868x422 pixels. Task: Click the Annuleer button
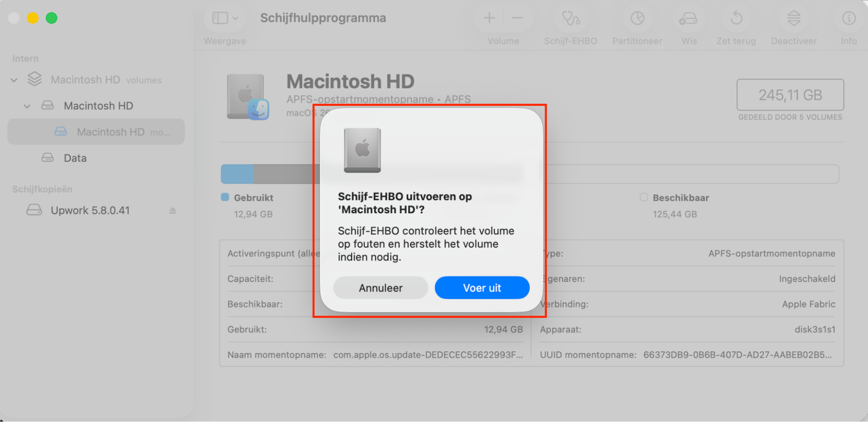(x=381, y=288)
